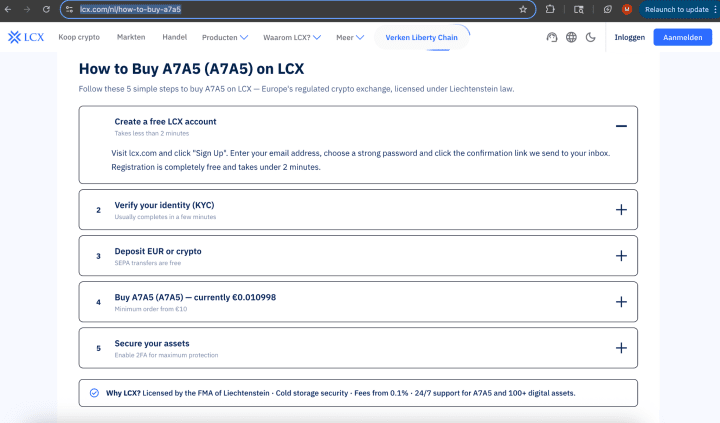The image size is (720, 423).
Task: Click the Minimum order from €10 subtitle
Action: pos(151,309)
